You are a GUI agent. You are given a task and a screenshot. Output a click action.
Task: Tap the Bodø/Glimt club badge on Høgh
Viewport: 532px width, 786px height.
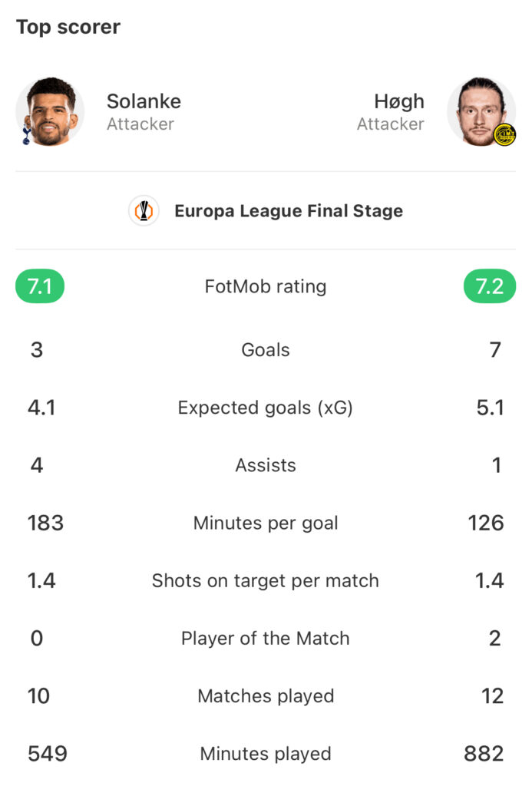click(x=504, y=134)
